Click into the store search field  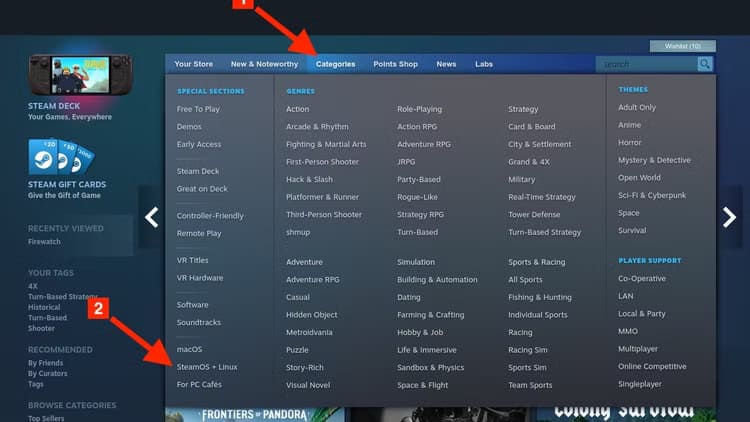(645, 64)
